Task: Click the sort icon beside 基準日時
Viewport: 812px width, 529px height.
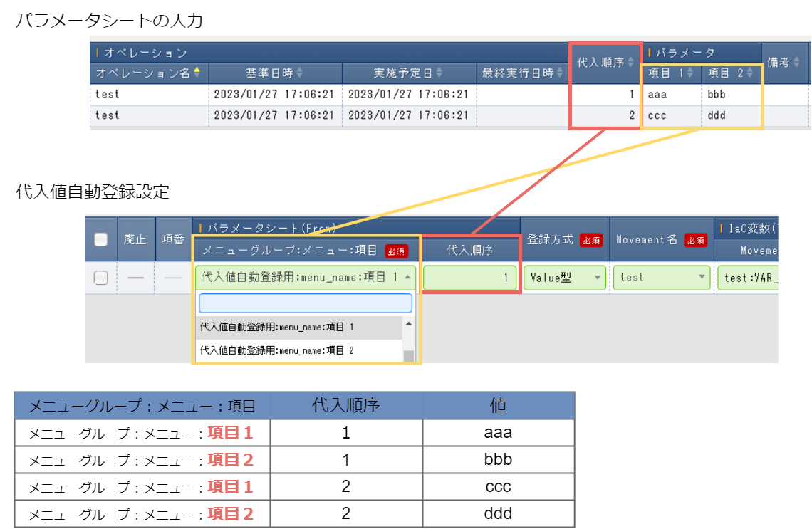Action: 299,73
